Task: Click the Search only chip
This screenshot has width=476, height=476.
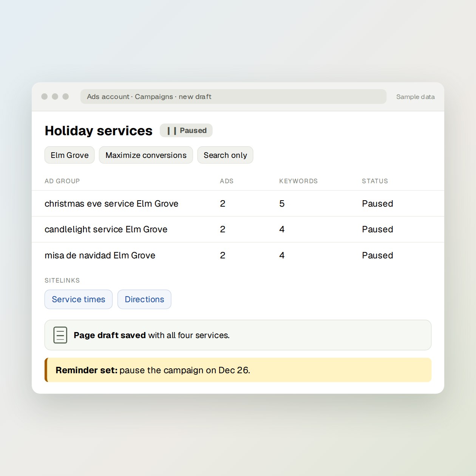Action: 225,155
